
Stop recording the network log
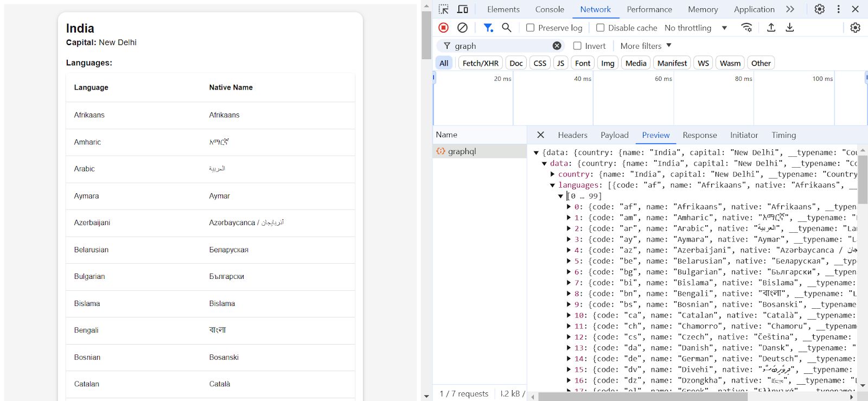[443, 28]
